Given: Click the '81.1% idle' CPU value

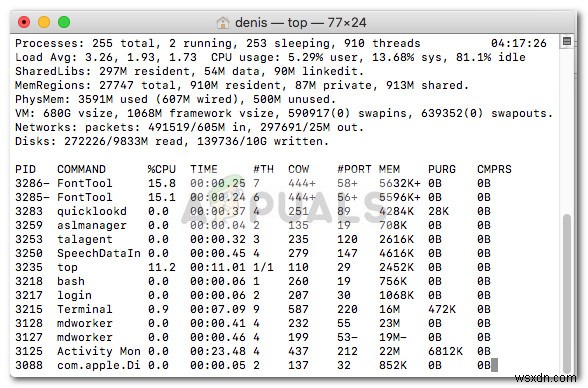Looking at the screenshot, I should [x=491, y=57].
